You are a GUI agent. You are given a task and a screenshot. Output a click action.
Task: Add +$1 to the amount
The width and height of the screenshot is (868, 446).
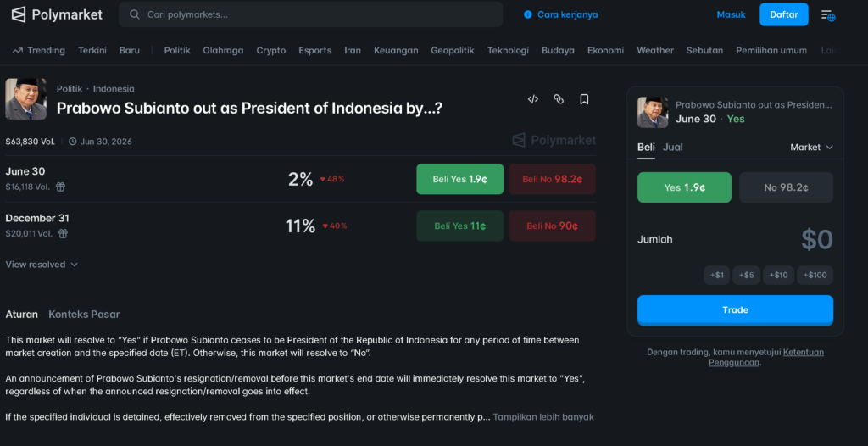(x=717, y=276)
